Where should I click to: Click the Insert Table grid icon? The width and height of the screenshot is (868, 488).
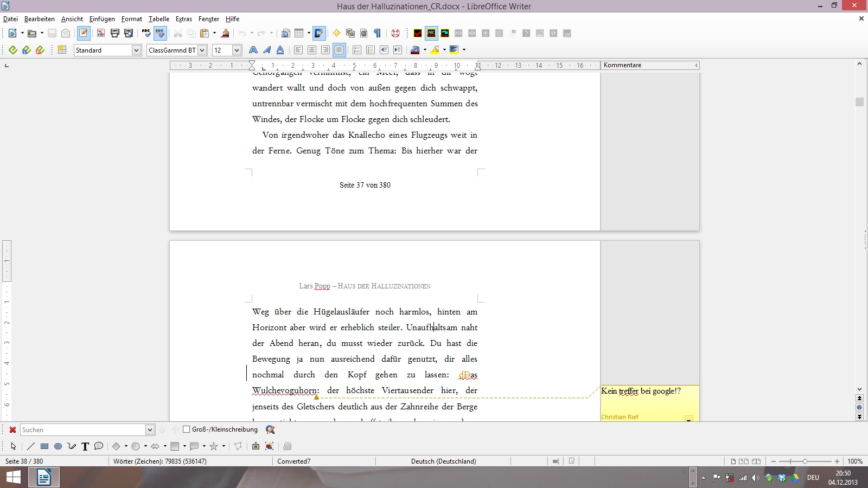click(299, 33)
